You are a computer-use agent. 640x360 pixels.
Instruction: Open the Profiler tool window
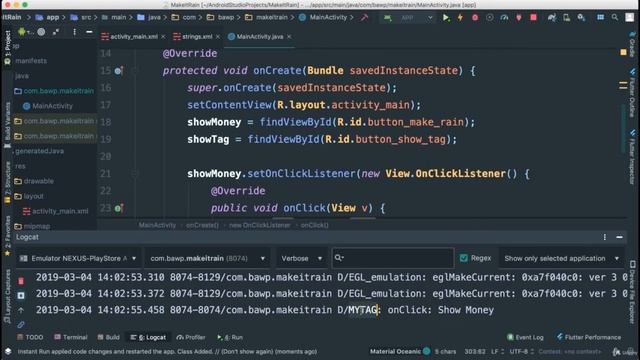(191, 337)
